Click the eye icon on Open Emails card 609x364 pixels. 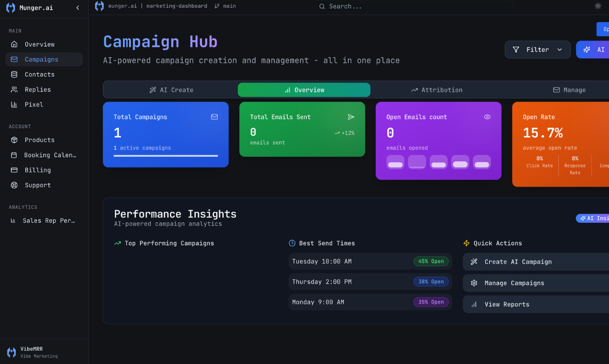(x=487, y=117)
